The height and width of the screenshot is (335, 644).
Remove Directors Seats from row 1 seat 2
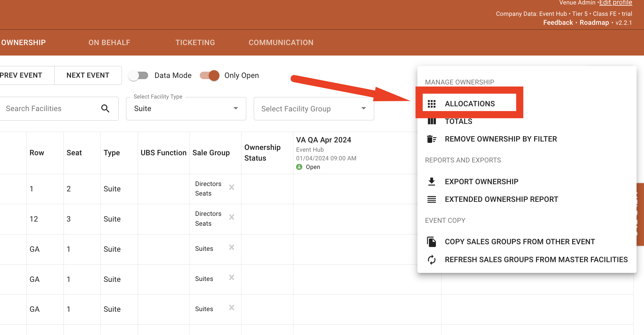pos(232,187)
